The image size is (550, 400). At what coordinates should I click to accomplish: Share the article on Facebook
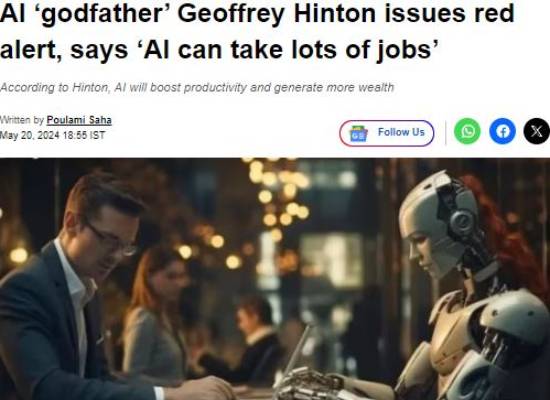click(502, 131)
